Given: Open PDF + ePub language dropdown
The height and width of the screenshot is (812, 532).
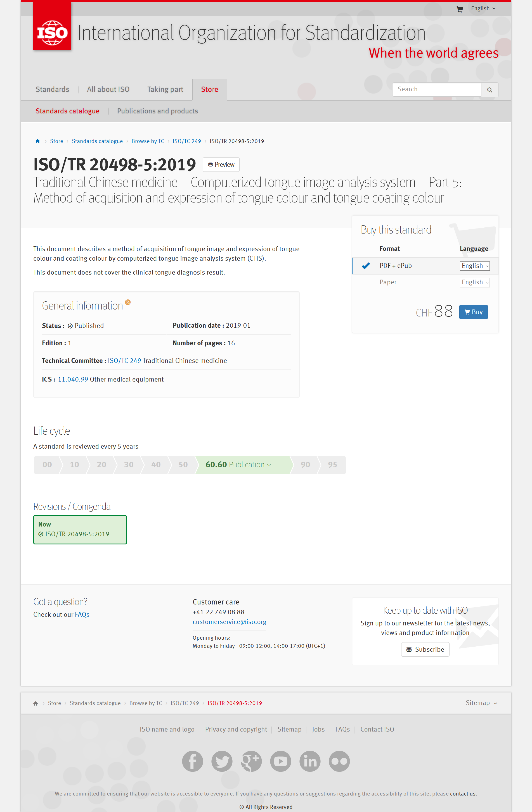Looking at the screenshot, I should 474,266.
